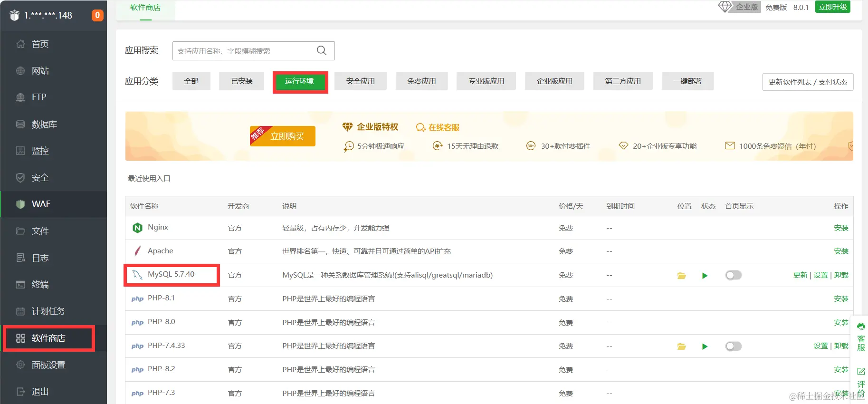Open 设置 for PHP-7.4.33

pos(820,346)
